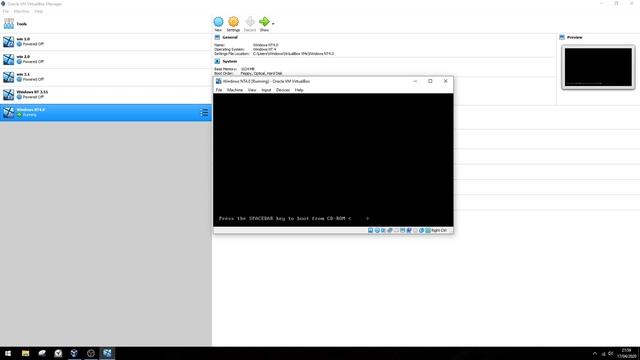This screenshot has height=360, width=640.
Task: Show hidden system tray icons
Action: 595,353
